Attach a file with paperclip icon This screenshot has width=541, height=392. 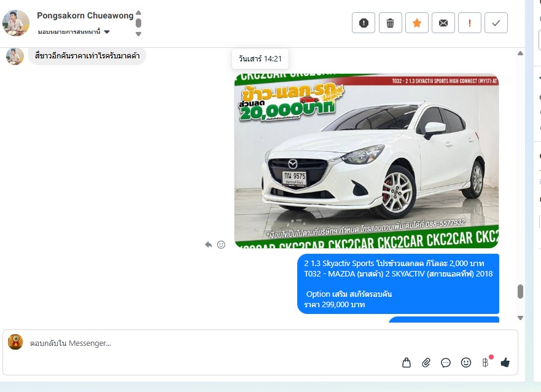tap(426, 363)
